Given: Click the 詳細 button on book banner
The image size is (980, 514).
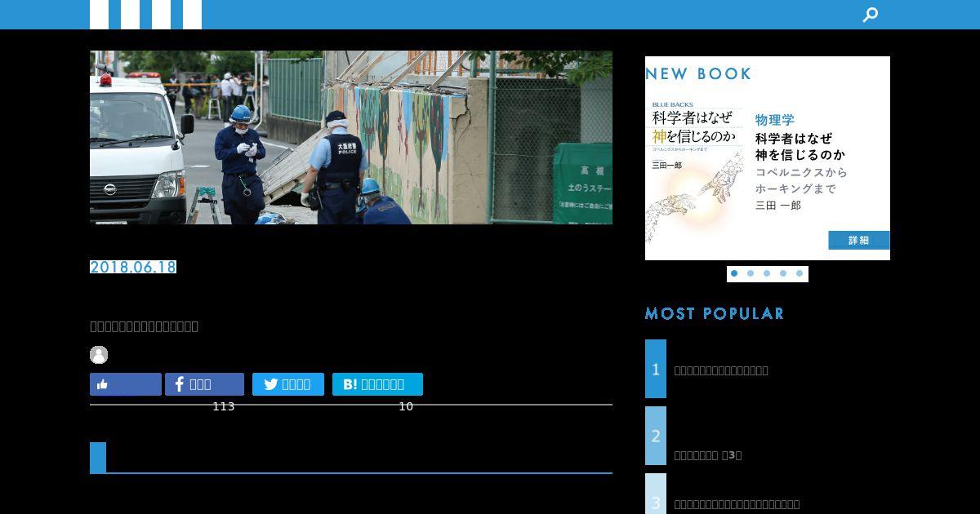Looking at the screenshot, I should 859,240.
